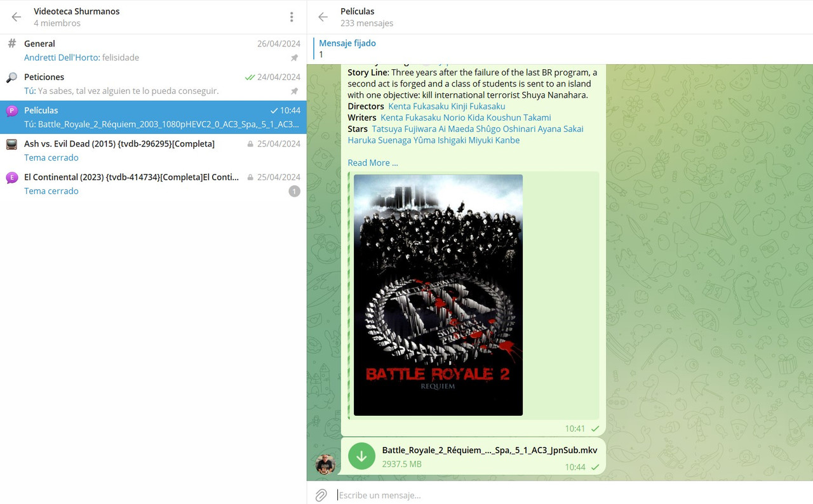The width and height of the screenshot is (813, 504).
Task: Select the El Continental topic avatar
Action: [x=11, y=177]
